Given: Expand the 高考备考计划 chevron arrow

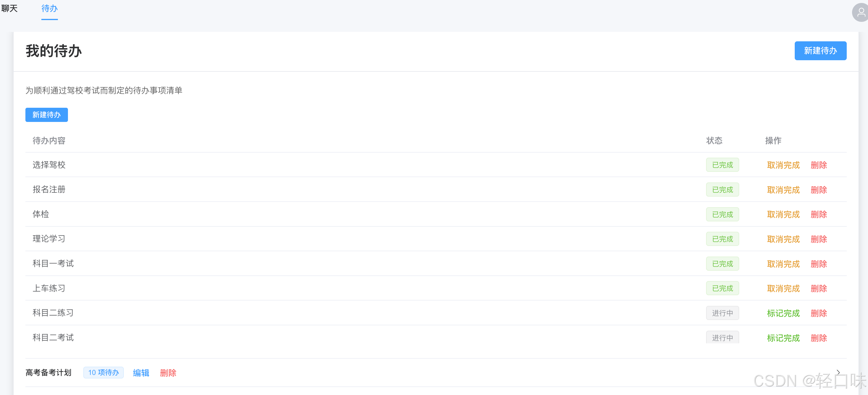Looking at the screenshot, I should (x=838, y=372).
